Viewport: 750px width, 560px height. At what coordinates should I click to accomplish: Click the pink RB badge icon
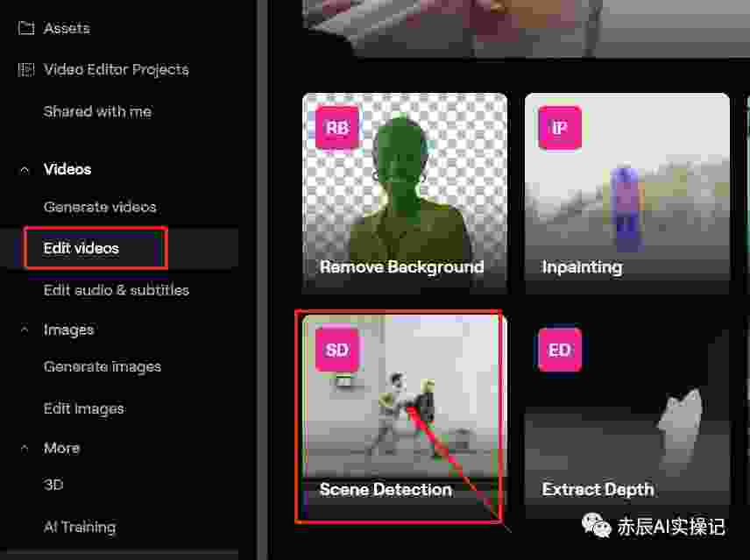click(337, 128)
